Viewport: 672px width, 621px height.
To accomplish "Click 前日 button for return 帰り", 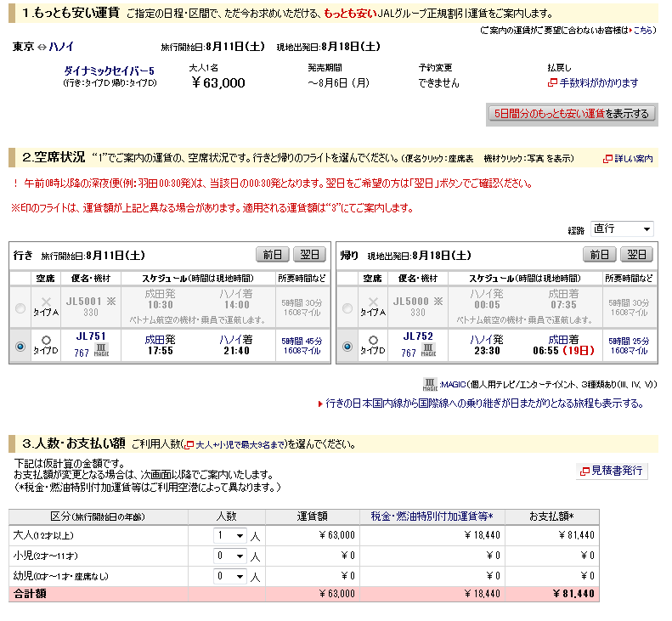I will pos(600,255).
